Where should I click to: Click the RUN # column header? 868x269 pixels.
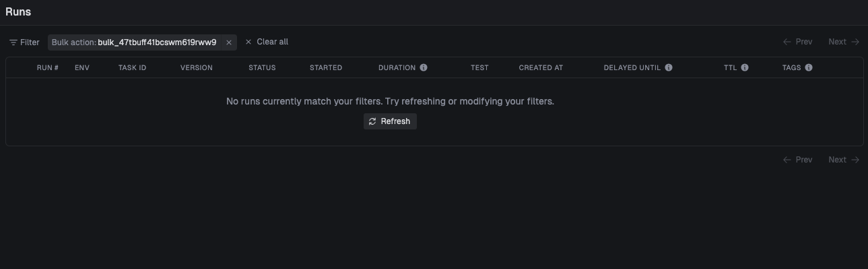tap(48, 67)
